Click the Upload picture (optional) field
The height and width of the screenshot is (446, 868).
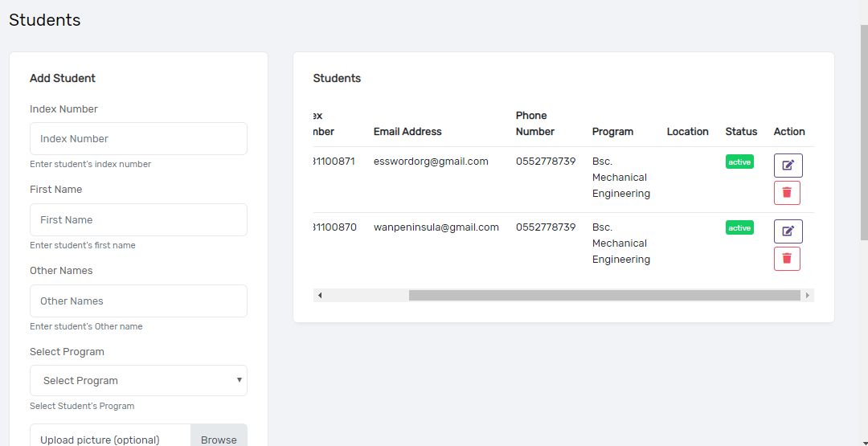pyautogui.click(x=110, y=439)
